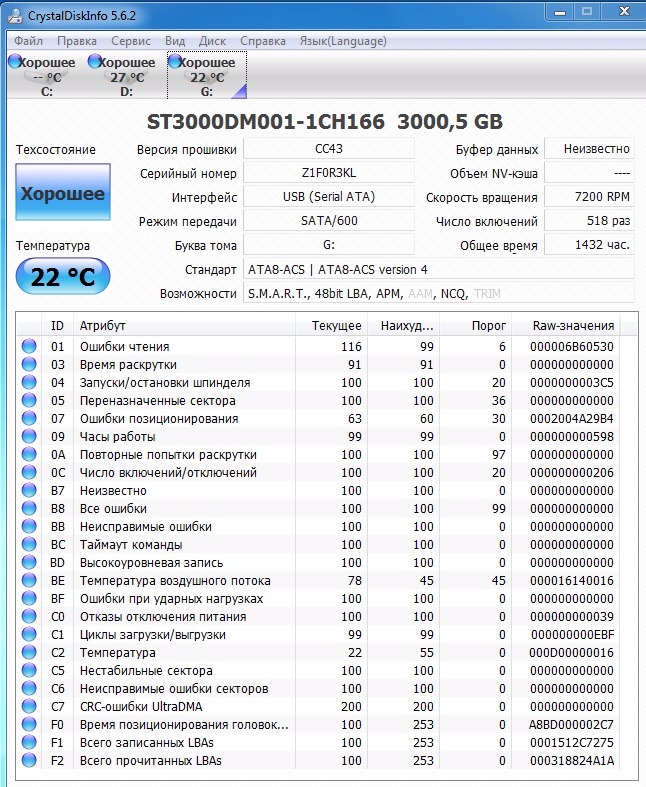Click status icon for Таймаут команды row
This screenshot has width=646, height=787.
click(x=29, y=544)
